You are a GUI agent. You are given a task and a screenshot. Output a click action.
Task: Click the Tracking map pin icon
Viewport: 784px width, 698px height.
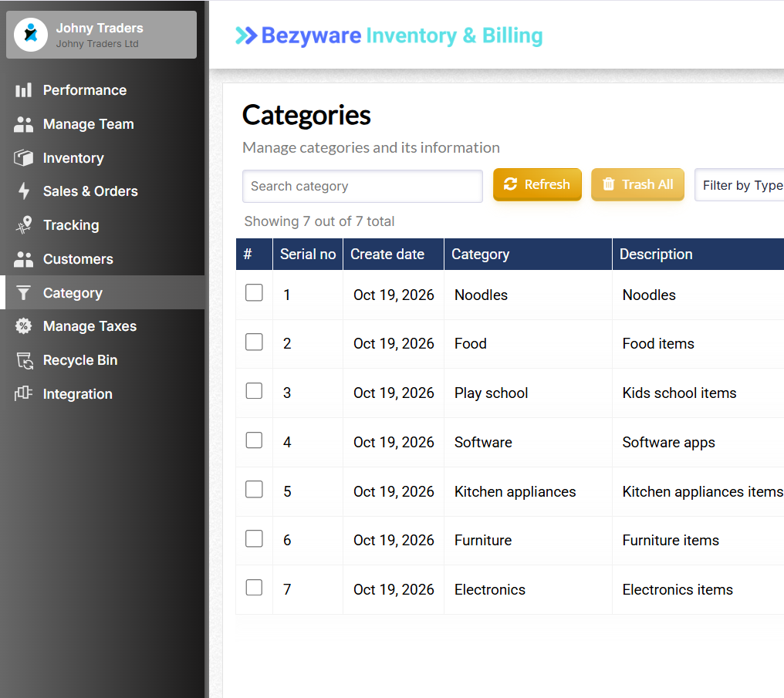click(x=23, y=225)
